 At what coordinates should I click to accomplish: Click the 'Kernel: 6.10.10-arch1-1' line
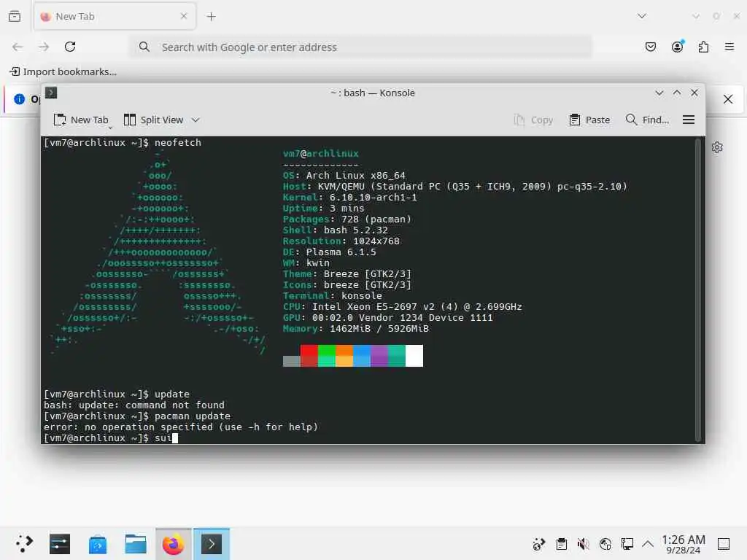[x=349, y=197]
